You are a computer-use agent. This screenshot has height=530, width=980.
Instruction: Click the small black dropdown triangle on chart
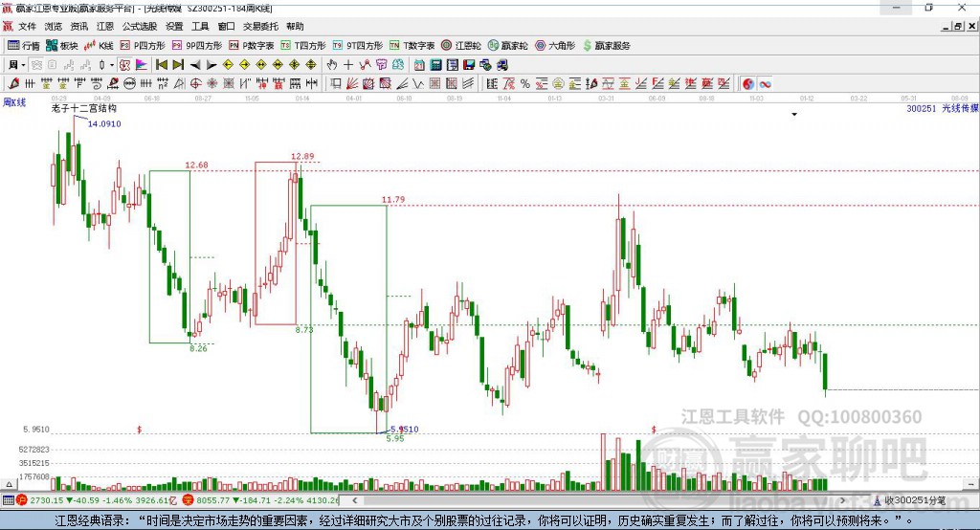tap(794, 115)
